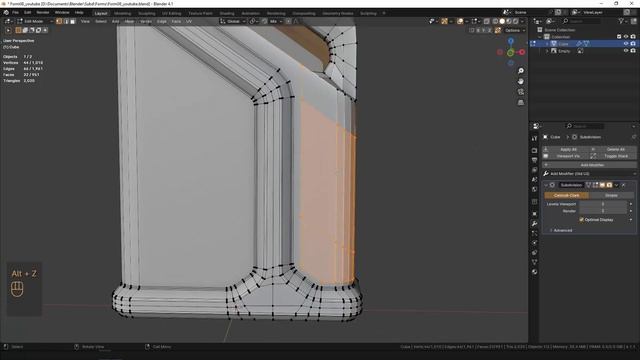Open the Edit menu
Screen dimensions: 640x360
click(27, 13)
